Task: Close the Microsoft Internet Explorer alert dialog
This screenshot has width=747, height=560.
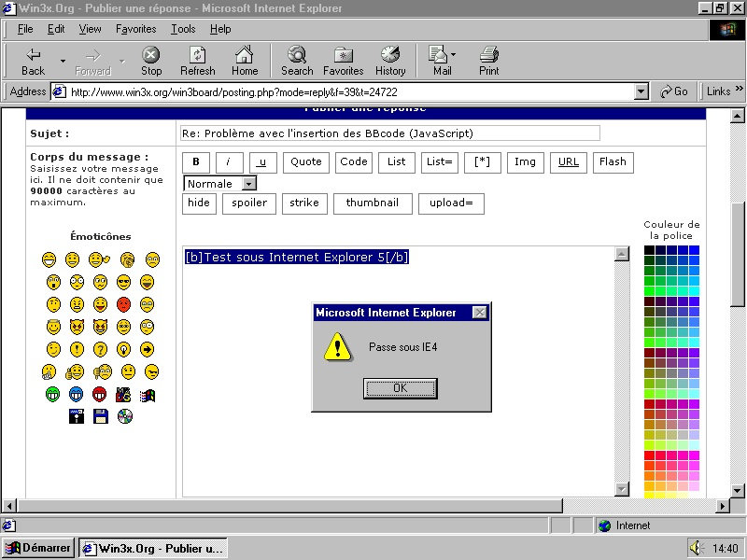Action: (479, 313)
